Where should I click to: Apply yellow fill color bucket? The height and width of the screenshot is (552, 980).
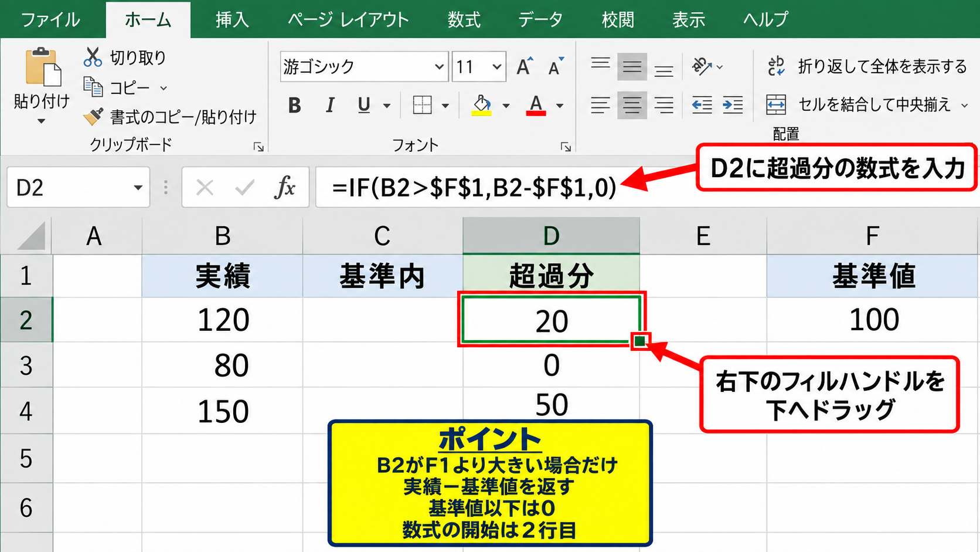coord(482,106)
